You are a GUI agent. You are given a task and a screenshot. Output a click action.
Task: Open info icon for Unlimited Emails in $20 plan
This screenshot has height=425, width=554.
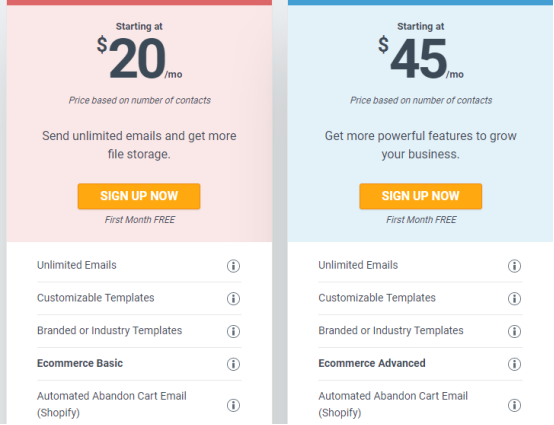[x=233, y=266]
